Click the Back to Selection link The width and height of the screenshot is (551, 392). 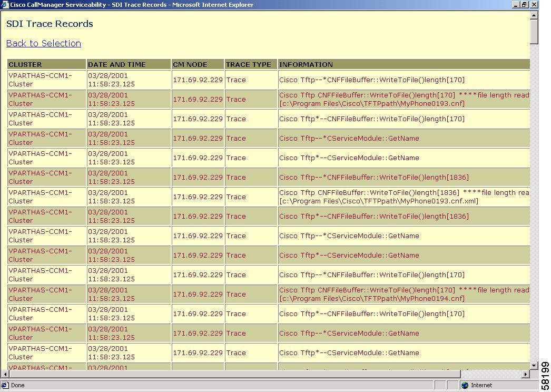pyautogui.click(x=44, y=43)
